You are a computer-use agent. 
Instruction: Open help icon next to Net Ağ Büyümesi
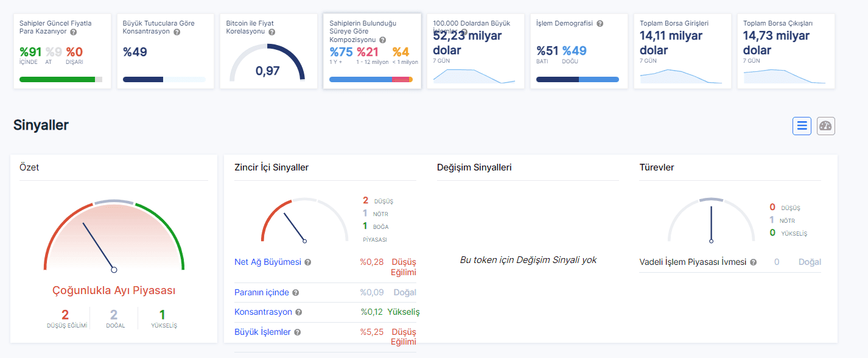[308, 262]
